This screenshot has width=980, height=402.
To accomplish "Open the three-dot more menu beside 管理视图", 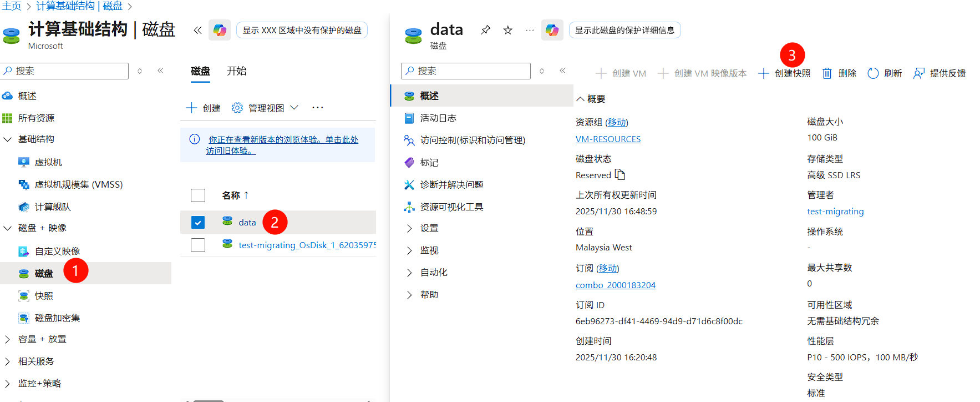I will click(317, 108).
